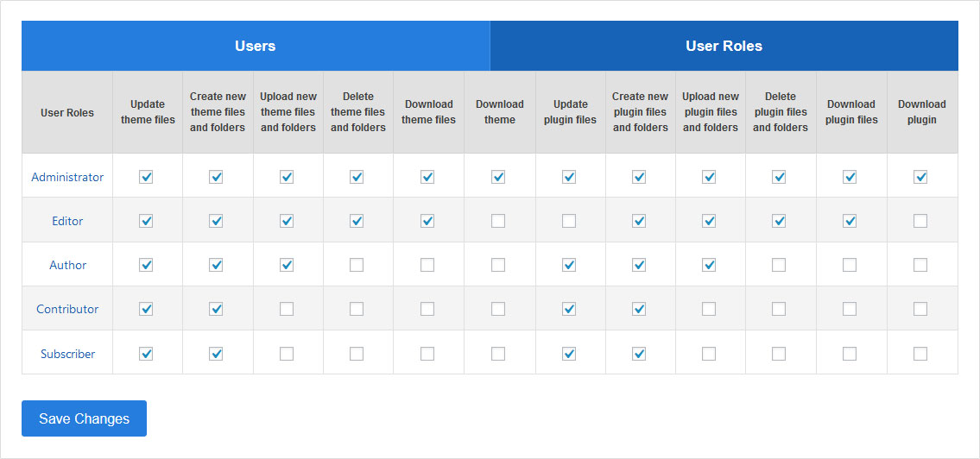Switch to the Users tab
This screenshot has height=459, width=980.
(x=256, y=46)
